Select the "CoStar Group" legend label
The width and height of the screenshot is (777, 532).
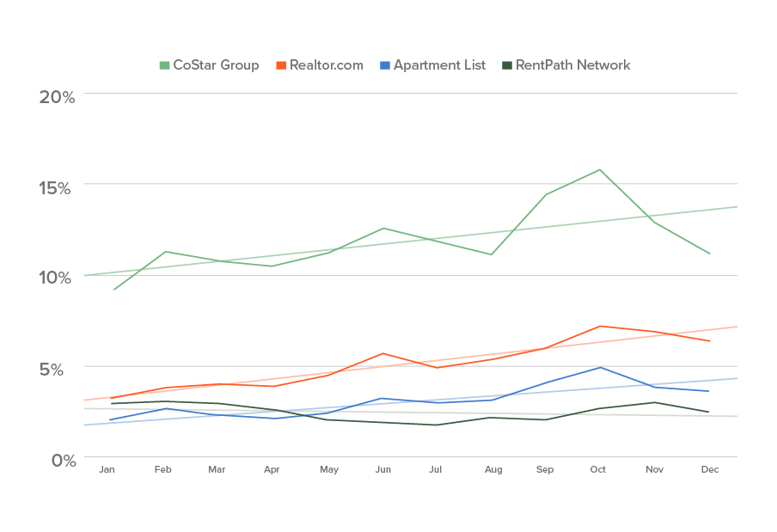pos(216,65)
